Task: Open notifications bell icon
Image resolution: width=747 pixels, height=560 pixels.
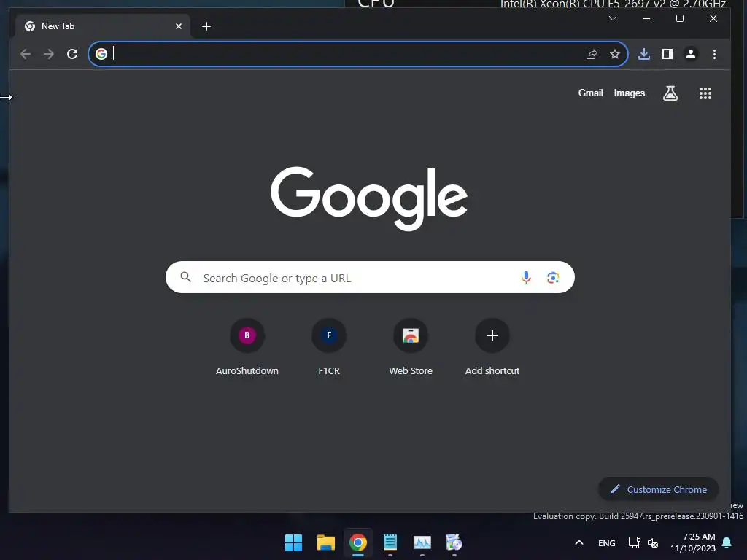Action: pos(727,542)
